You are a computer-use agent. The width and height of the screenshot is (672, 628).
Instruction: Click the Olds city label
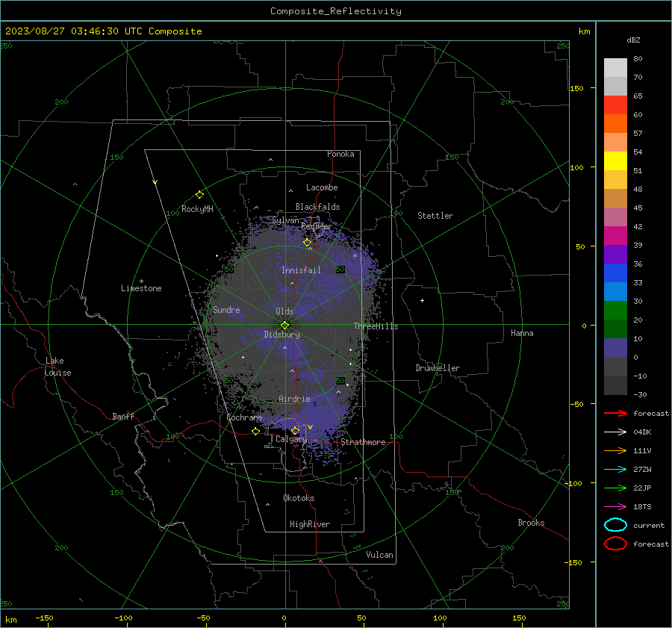pyautogui.click(x=284, y=311)
